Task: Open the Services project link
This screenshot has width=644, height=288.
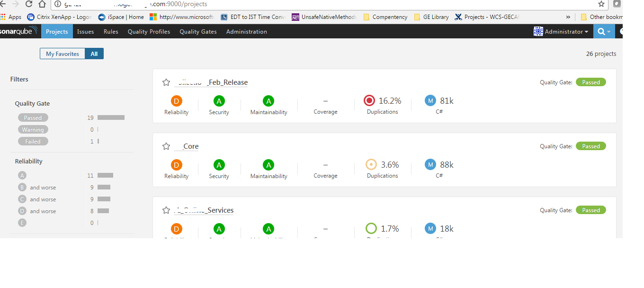Action: 204,210
